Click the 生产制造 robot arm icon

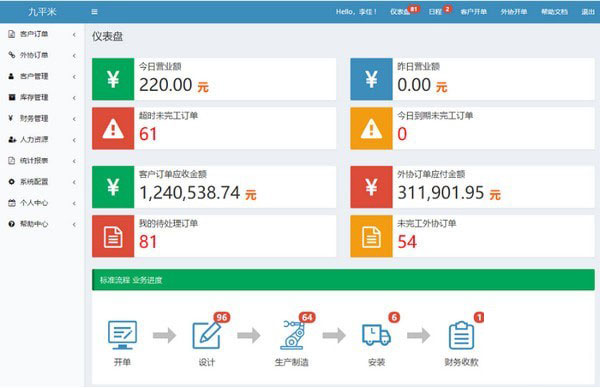(292, 335)
